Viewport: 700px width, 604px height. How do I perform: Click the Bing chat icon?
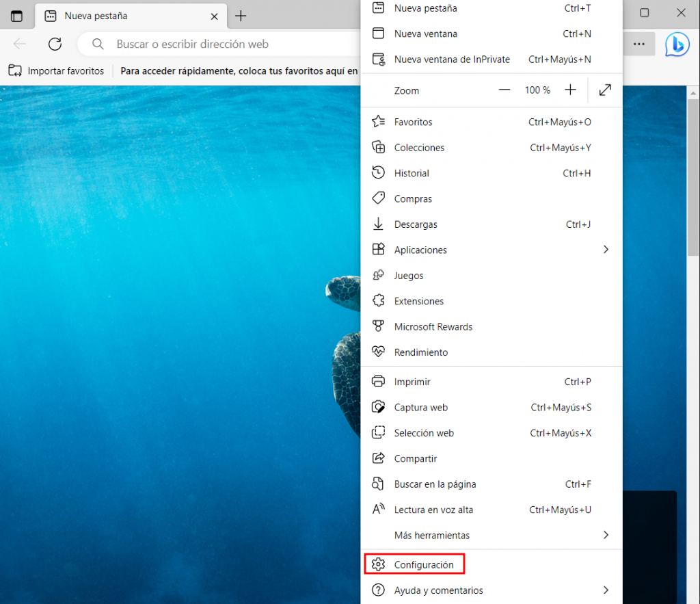[677, 44]
